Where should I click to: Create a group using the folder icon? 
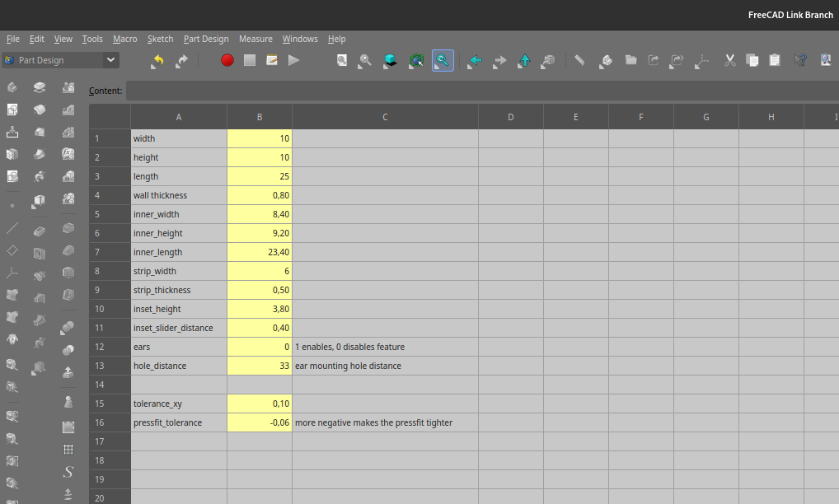click(630, 60)
